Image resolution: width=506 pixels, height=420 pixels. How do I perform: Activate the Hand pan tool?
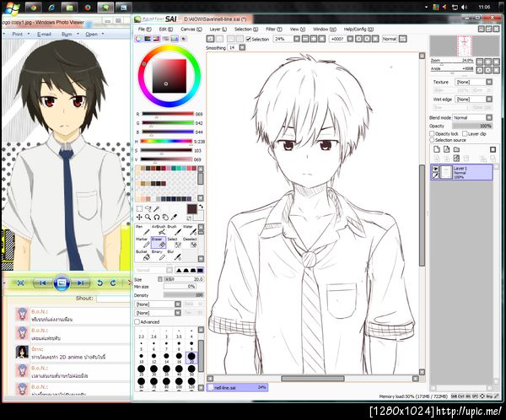pos(165,218)
